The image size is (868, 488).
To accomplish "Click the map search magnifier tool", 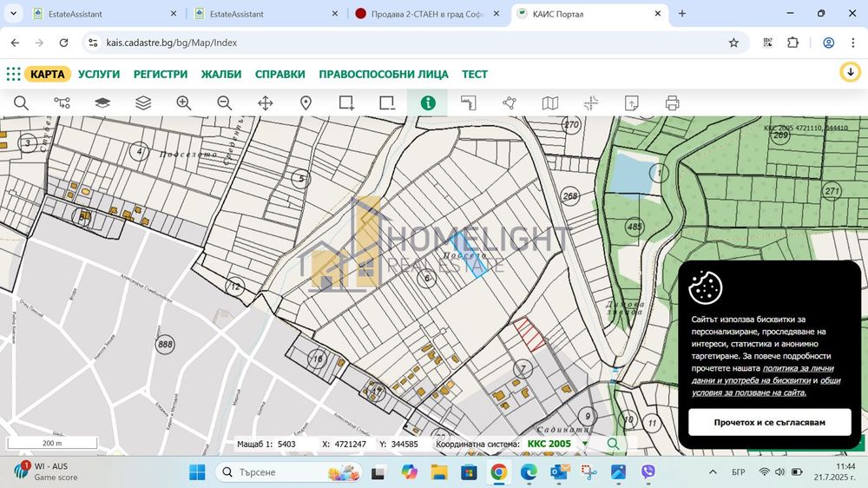I will [x=21, y=102].
